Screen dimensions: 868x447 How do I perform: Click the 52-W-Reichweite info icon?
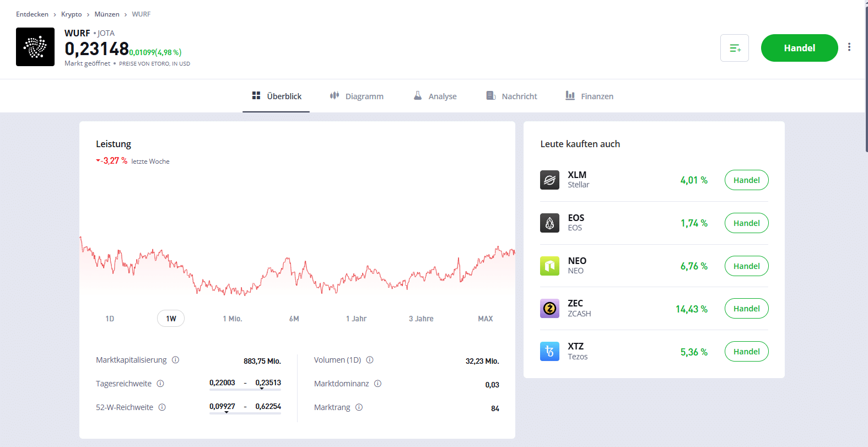click(162, 407)
